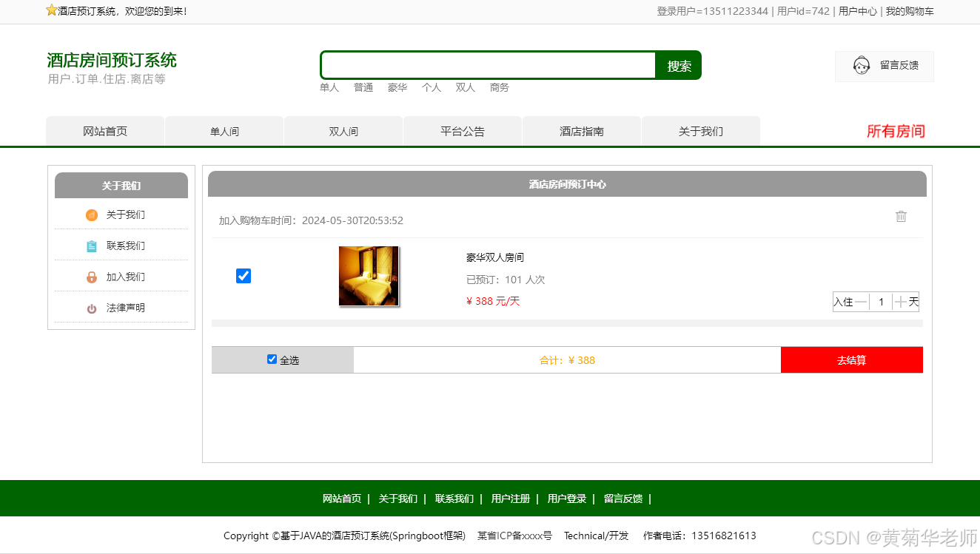
Task: Click the 豪华双人房间 room thumbnail
Action: [x=368, y=275]
